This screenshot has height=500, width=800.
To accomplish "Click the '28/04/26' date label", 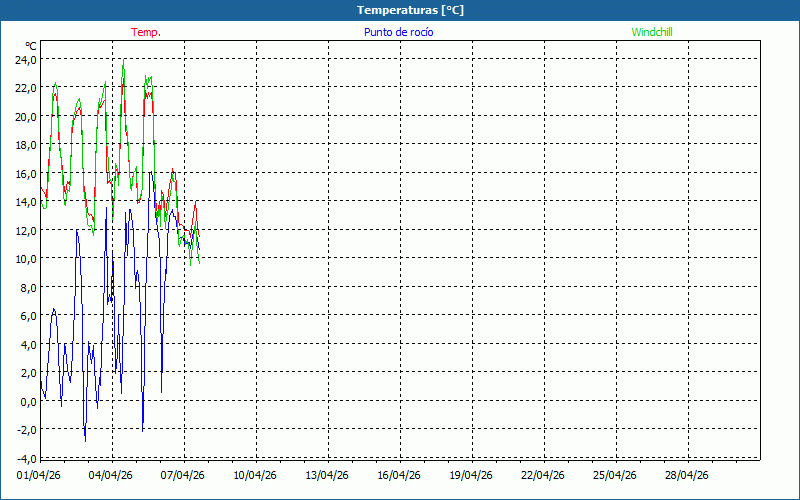I will pos(686,475).
